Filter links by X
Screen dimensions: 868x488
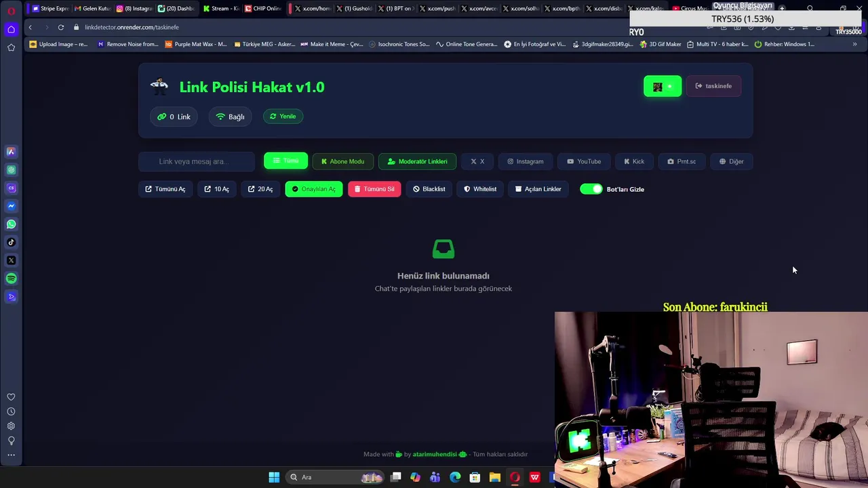[x=477, y=161]
